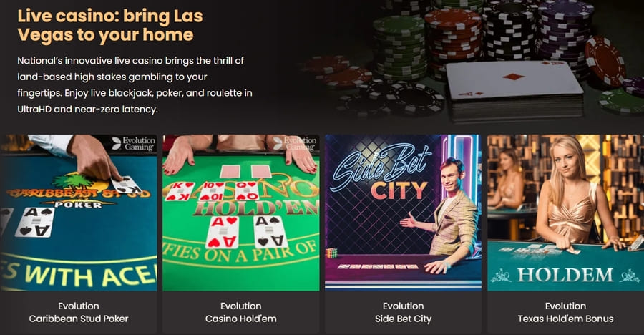Click the 'Live casino: bring Las Vegas' heading

click(110, 26)
